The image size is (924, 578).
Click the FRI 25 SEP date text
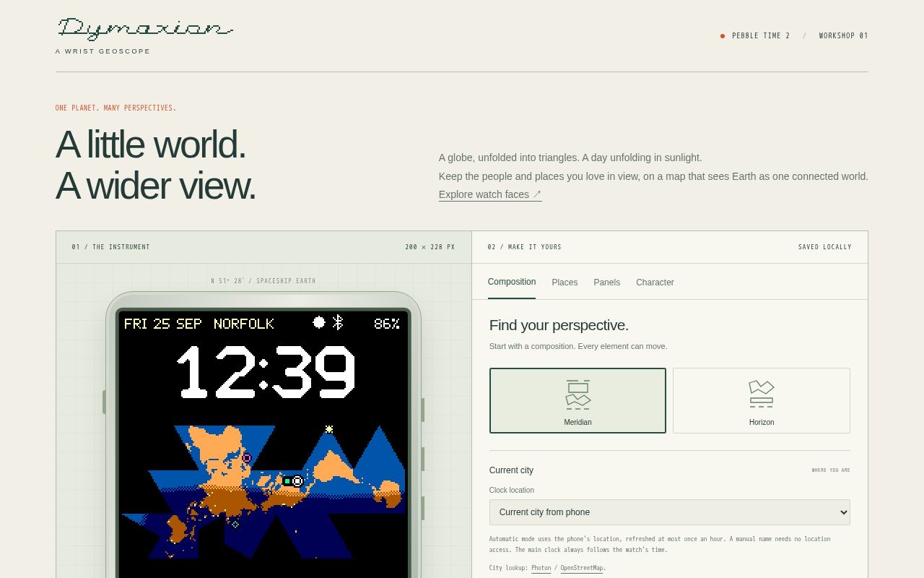click(163, 324)
